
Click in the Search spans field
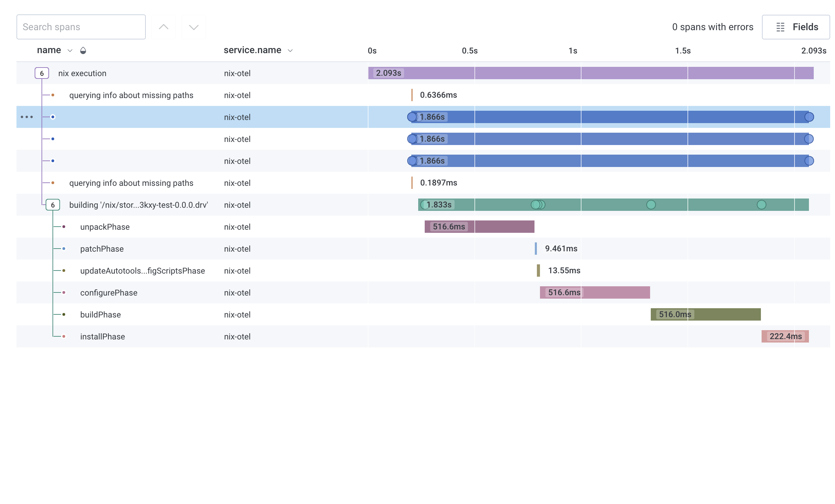[81, 27]
